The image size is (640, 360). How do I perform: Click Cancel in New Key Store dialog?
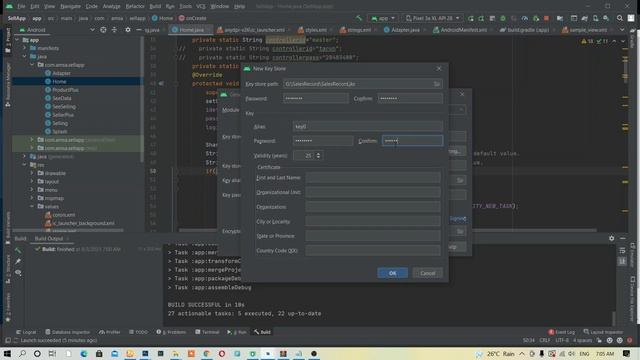(x=427, y=273)
